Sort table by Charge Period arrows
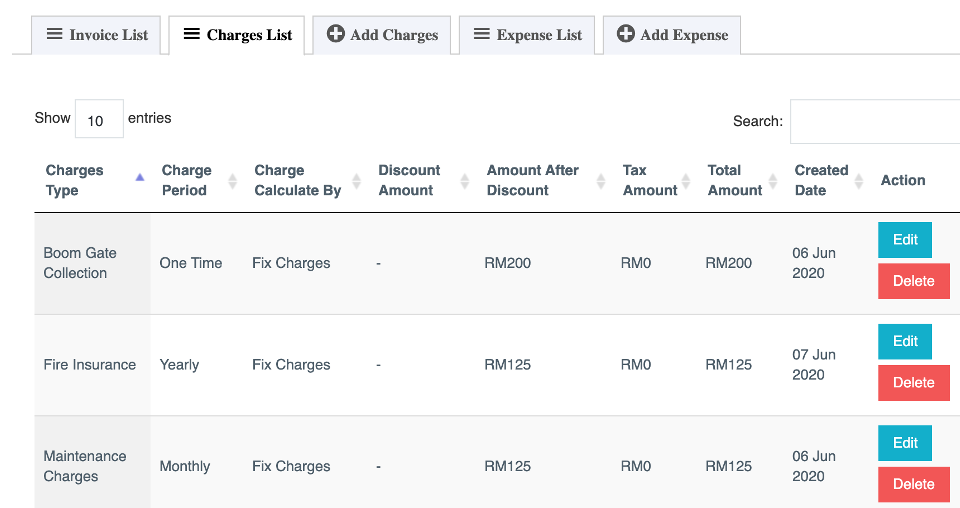 click(x=233, y=181)
